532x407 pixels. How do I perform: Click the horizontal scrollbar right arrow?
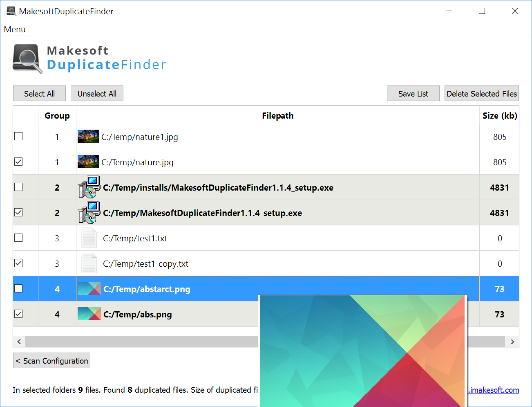tap(512, 342)
